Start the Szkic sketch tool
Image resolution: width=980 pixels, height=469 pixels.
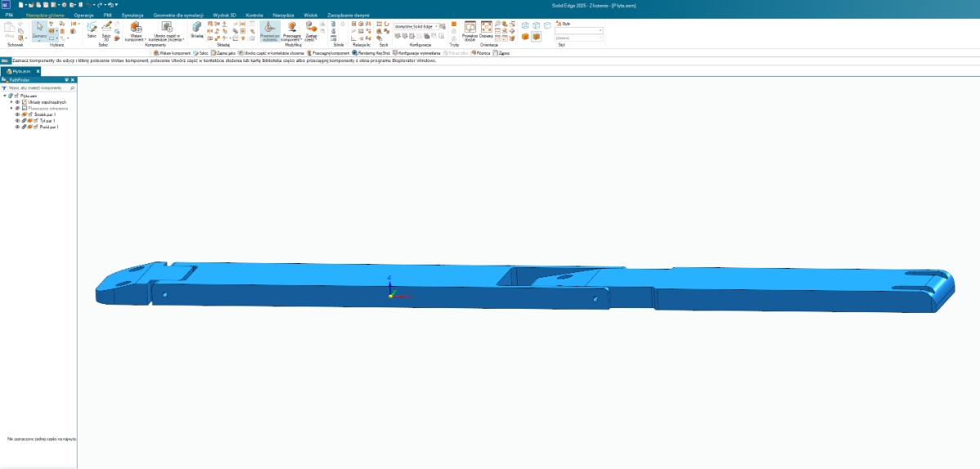[92, 29]
